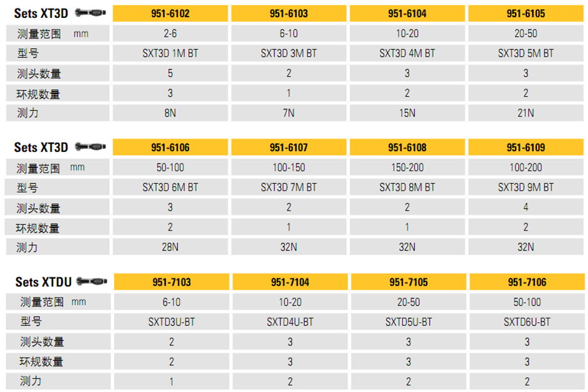Image resolution: width=588 pixels, height=392 pixels.
Task: Click the 951-6107 column header
Action: (x=289, y=147)
